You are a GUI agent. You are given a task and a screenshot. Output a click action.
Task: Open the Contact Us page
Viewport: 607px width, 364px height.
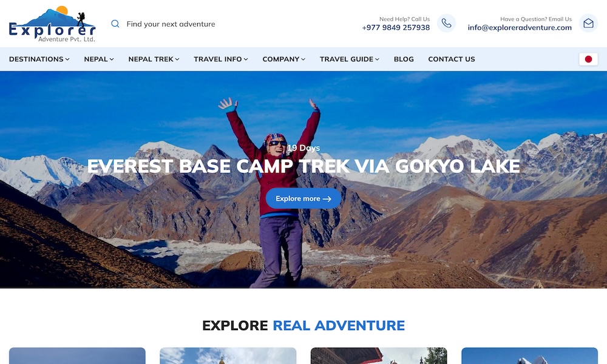click(x=452, y=59)
